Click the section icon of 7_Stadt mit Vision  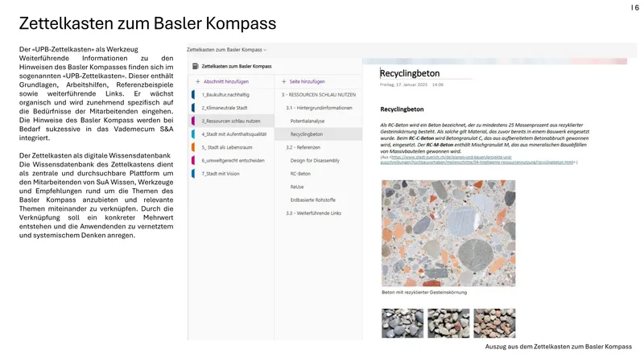tap(194, 173)
